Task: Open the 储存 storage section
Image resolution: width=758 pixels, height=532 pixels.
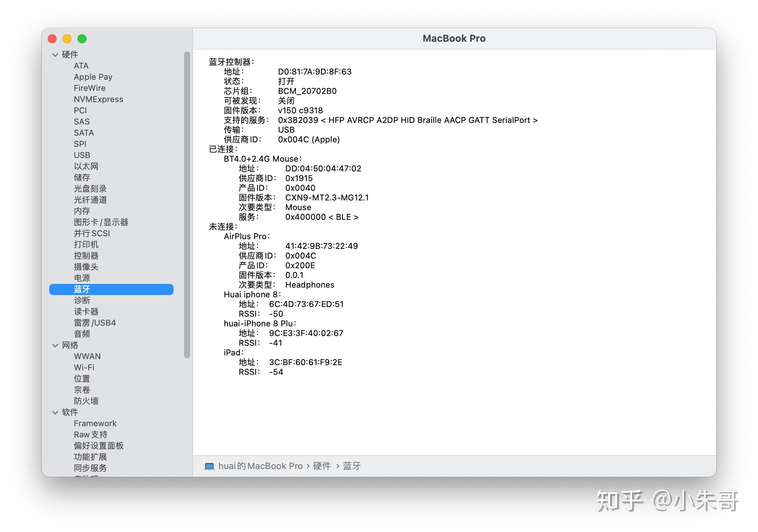Action: [82, 177]
